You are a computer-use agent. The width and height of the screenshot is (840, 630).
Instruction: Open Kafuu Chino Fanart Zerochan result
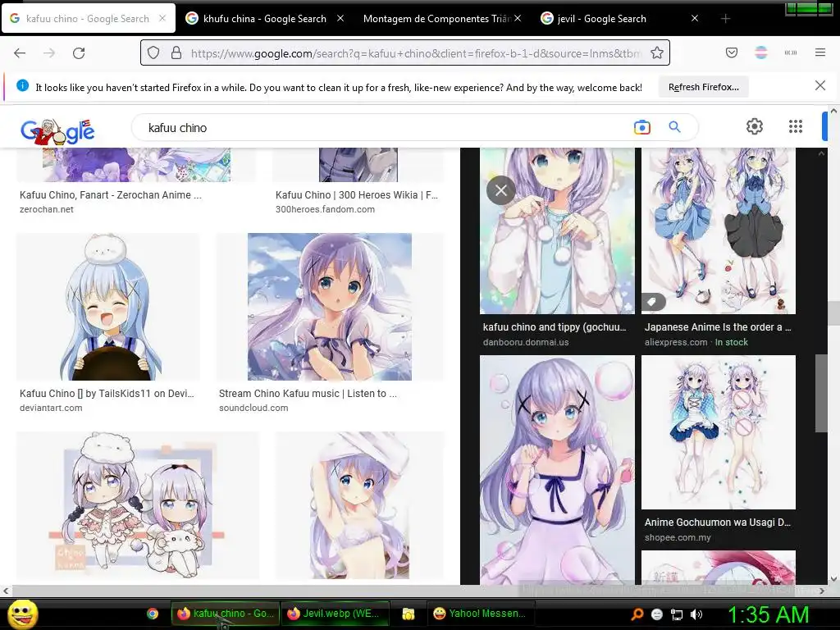pos(111,195)
